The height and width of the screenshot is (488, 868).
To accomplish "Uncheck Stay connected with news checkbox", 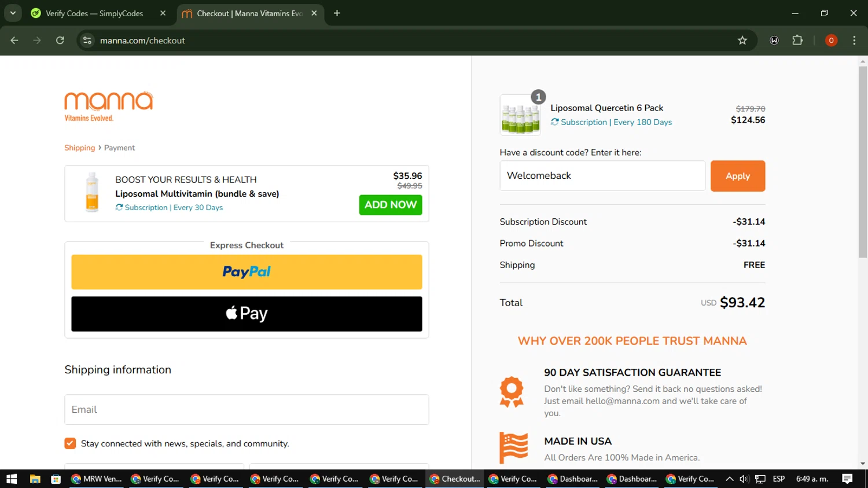I will coord(70,443).
